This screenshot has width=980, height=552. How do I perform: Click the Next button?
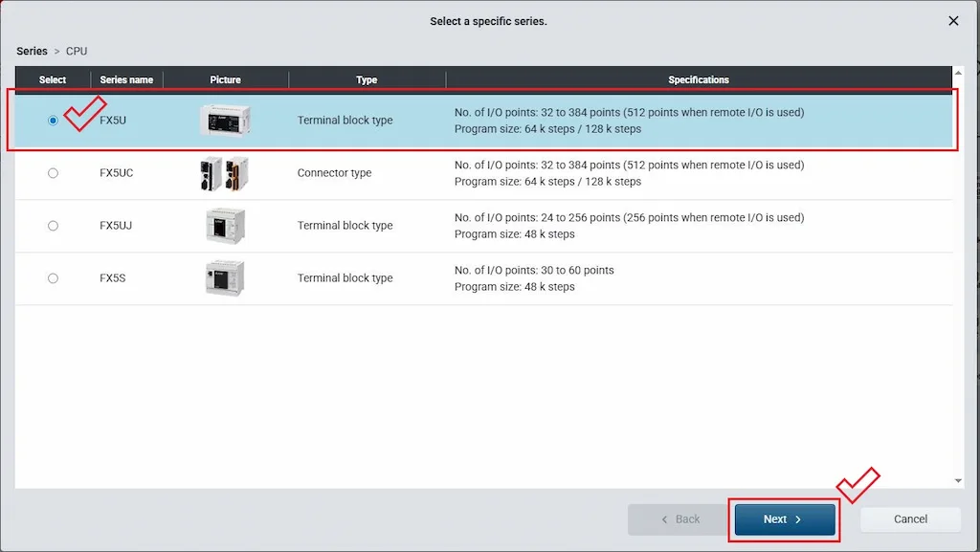point(785,519)
